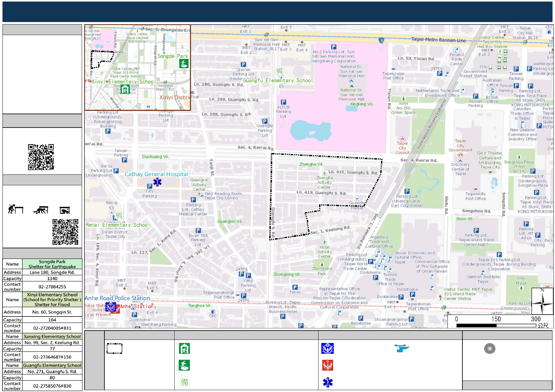Click the 0-150-300 scale bar
Image resolution: width=555 pixels, height=392 pixels.
coord(496,325)
